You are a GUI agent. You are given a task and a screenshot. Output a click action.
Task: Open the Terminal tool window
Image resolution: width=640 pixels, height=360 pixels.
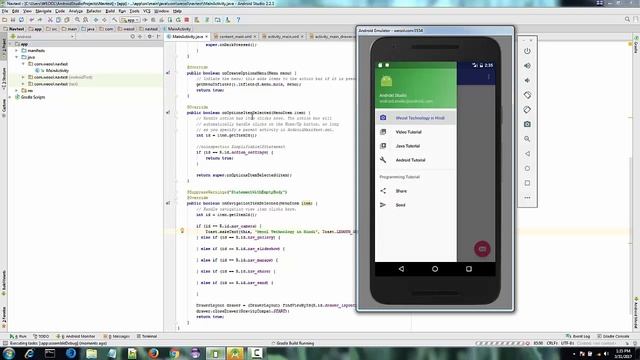coord(147,336)
